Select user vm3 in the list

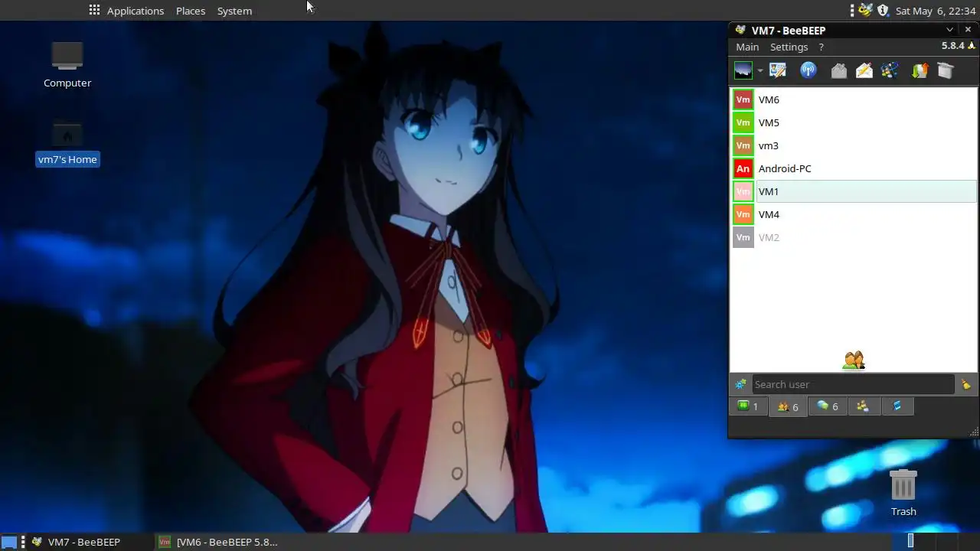(854, 145)
